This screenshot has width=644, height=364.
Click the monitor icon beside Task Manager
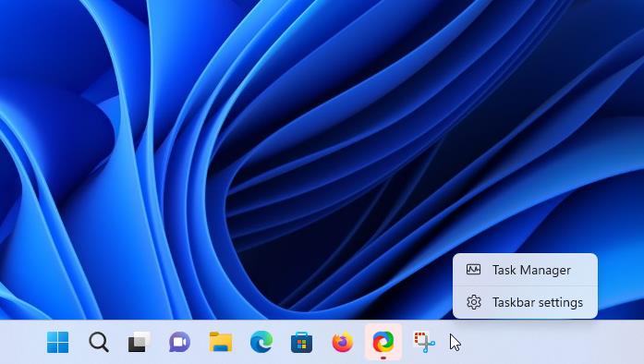[474, 270]
